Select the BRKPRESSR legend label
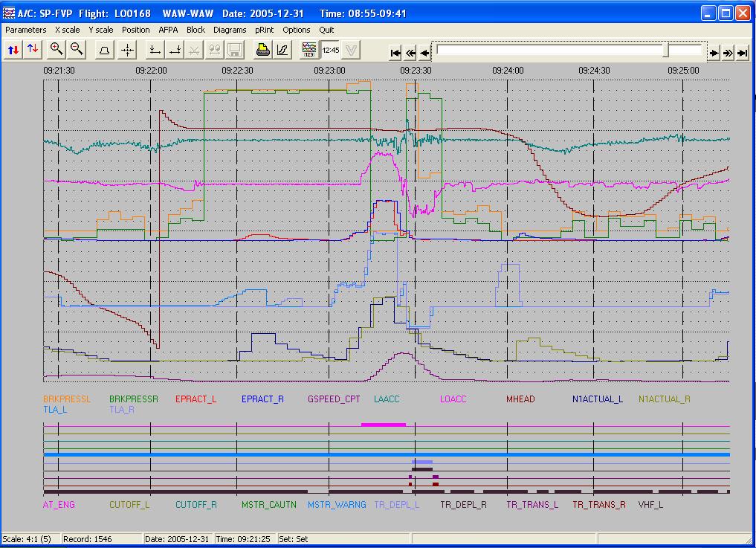The width and height of the screenshot is (756, 548). [134, 399]
